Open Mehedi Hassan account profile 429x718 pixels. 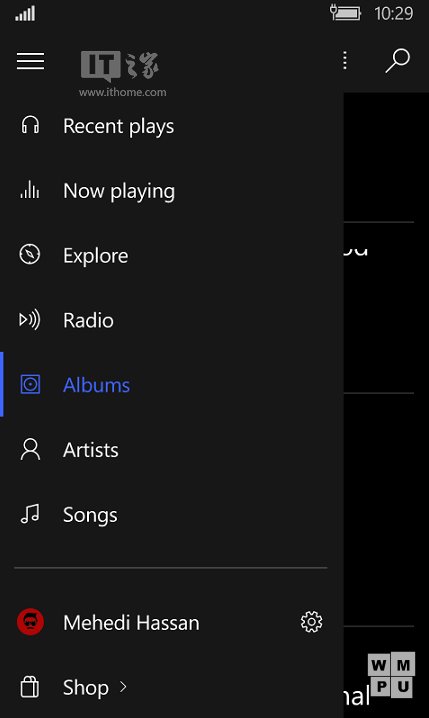(x=131, y=623)
